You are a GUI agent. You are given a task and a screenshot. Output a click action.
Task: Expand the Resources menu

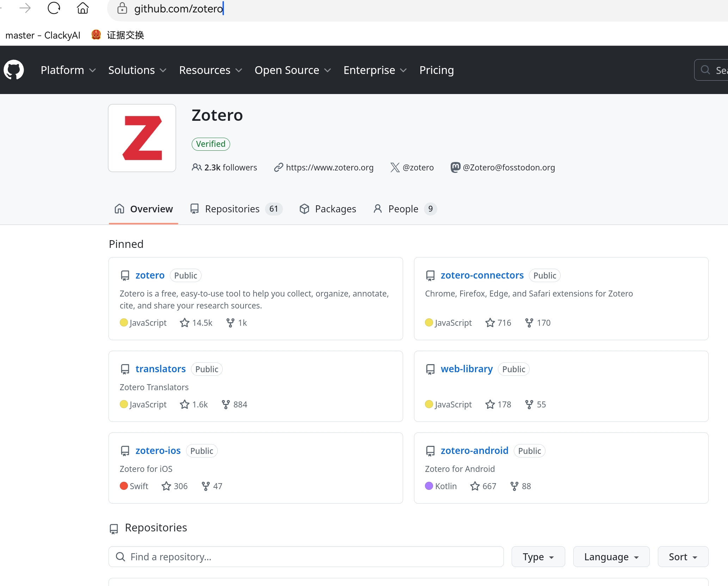211,70
